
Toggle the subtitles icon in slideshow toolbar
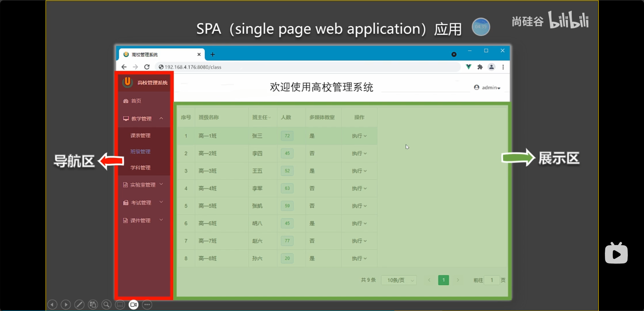click(x=120, y=305)
